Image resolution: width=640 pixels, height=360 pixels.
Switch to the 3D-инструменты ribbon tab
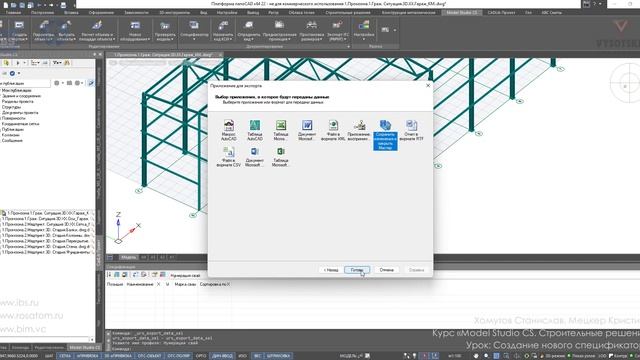click(174, 13)
